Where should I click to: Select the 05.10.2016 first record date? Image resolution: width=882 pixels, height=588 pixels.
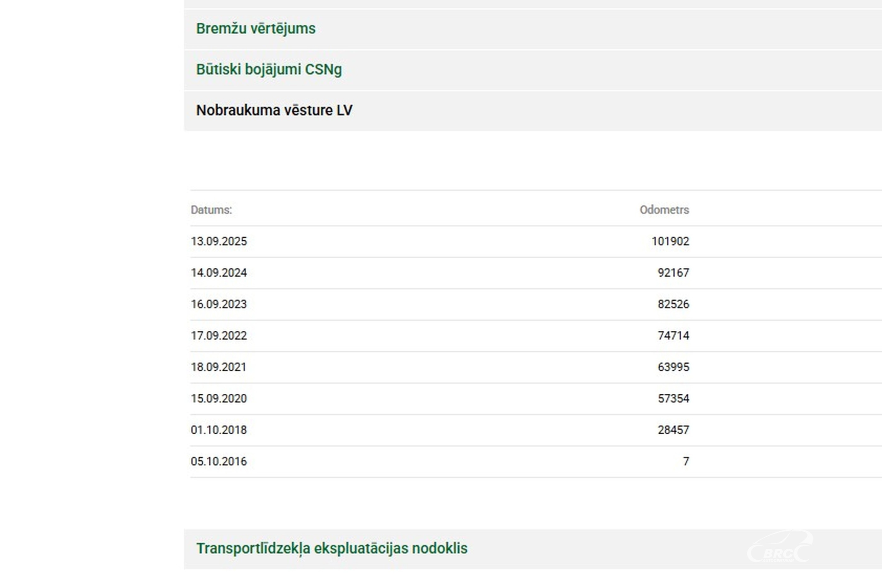(x=219, y=462)
